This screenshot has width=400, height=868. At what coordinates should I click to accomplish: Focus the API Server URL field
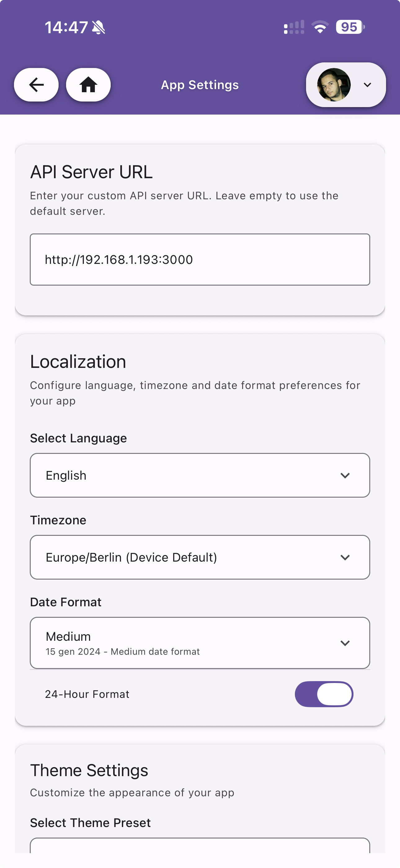(200, 260)
